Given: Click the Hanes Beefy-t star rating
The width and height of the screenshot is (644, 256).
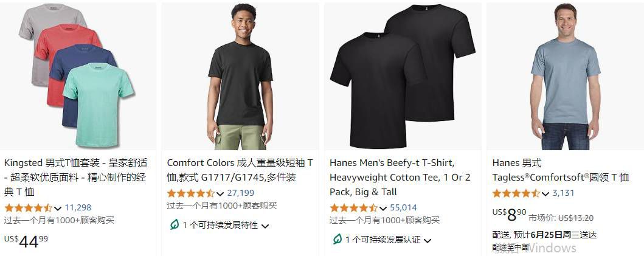Looking at the screenshot, I should 353,208.
